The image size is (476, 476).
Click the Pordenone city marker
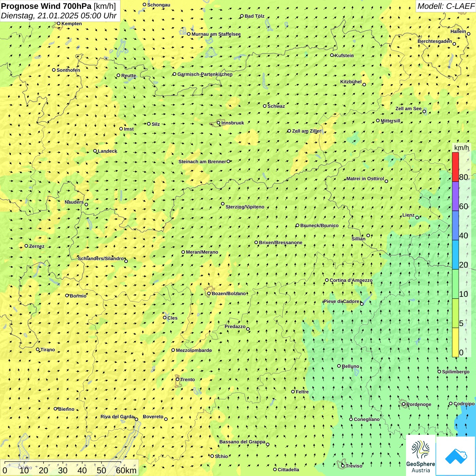pos(404,404)
